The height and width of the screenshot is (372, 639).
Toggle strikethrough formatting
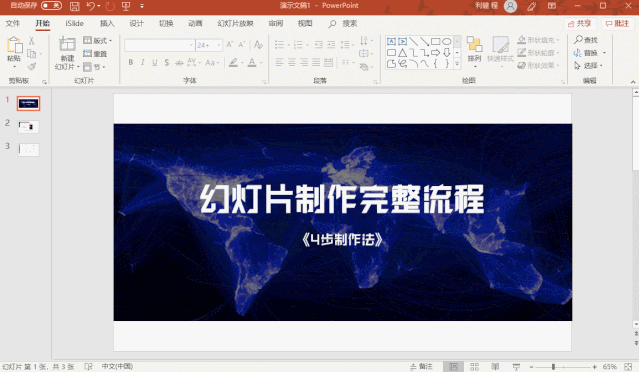(x=179, y=62)
